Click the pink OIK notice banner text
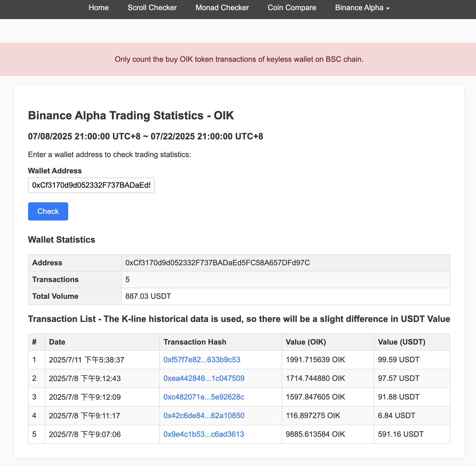476x466 pixels. [x=239, y=59]
